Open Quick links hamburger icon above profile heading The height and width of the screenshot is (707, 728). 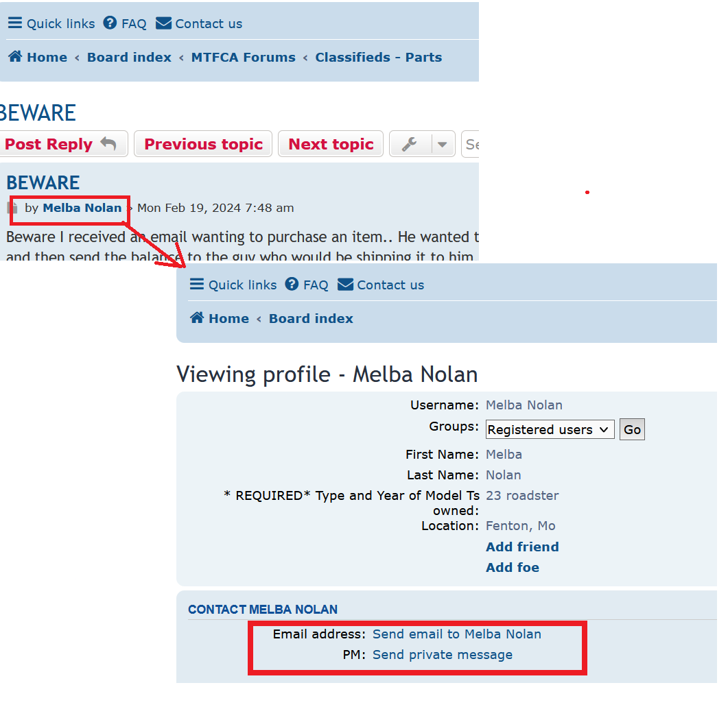(197, 285)
